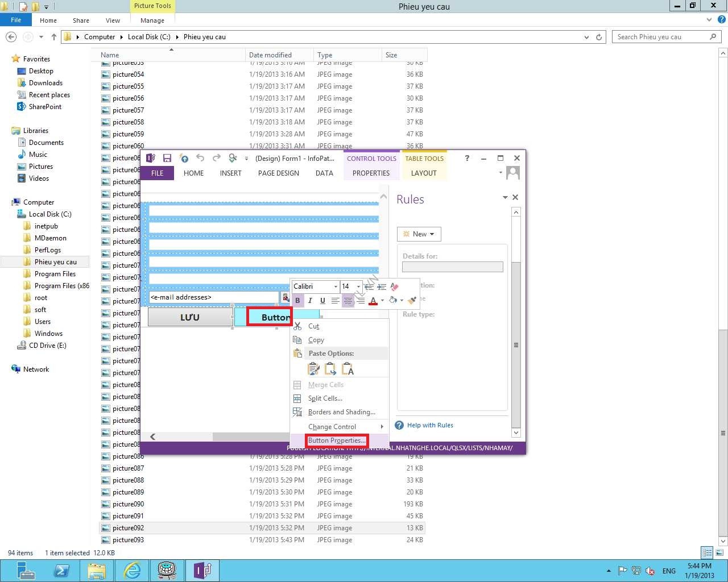The image size is (728, 582).
Task: Click the Search Phieu yeu cau field
Action: pyautogui.click(x=660, y=37)
